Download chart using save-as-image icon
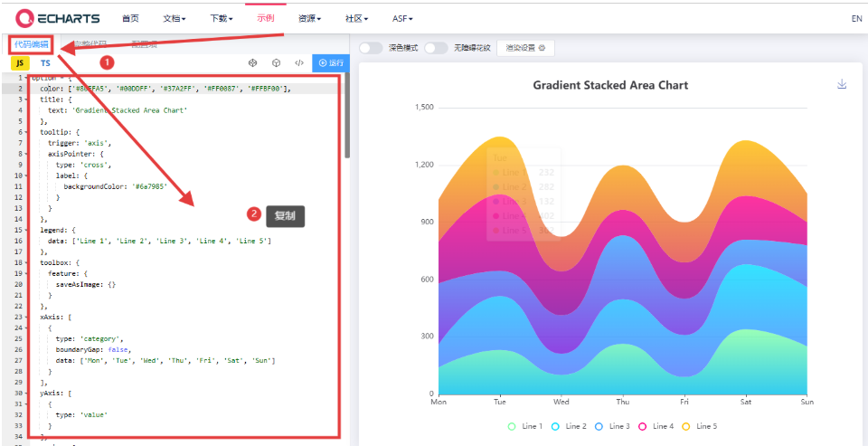This screenshot has width=868, height=446. tap(842, 84)
